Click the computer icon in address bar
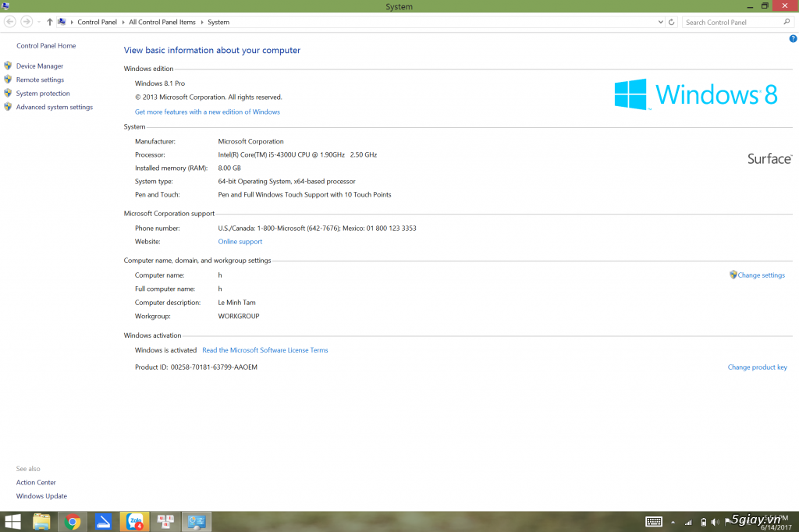 (62, 22)
